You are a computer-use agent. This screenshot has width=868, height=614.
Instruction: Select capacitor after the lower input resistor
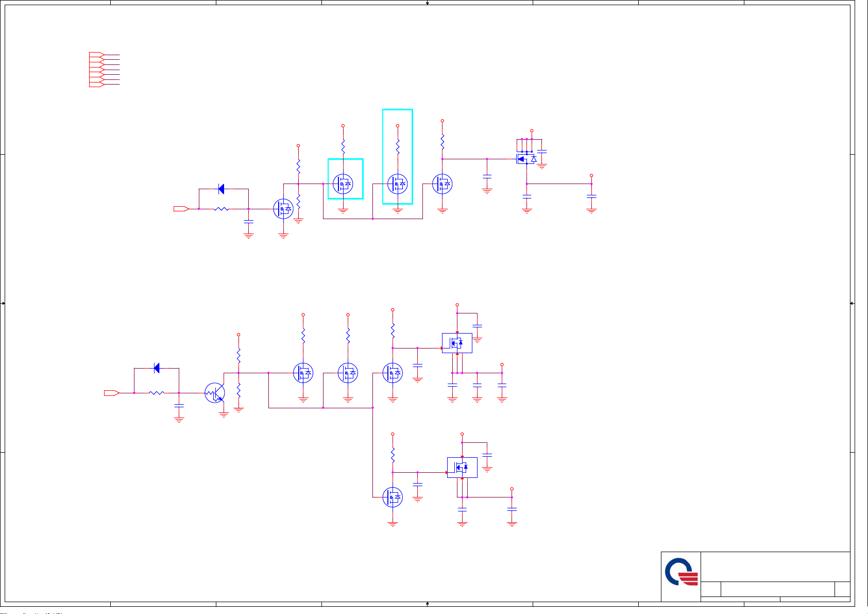(179, 406)
